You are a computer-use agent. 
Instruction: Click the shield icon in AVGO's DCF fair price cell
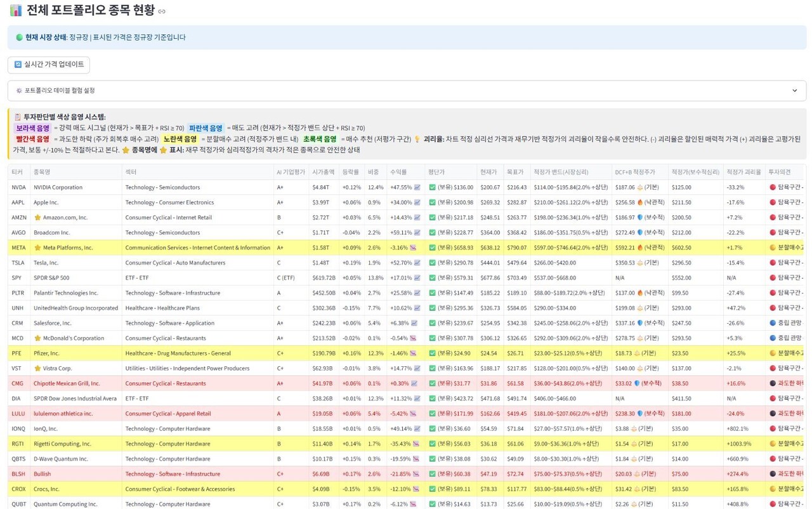[x=640, y=233]
